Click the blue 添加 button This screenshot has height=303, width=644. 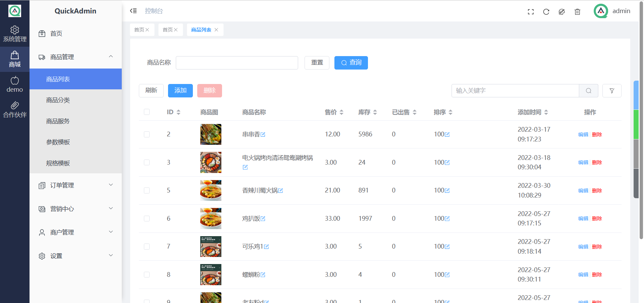[180, 91]
